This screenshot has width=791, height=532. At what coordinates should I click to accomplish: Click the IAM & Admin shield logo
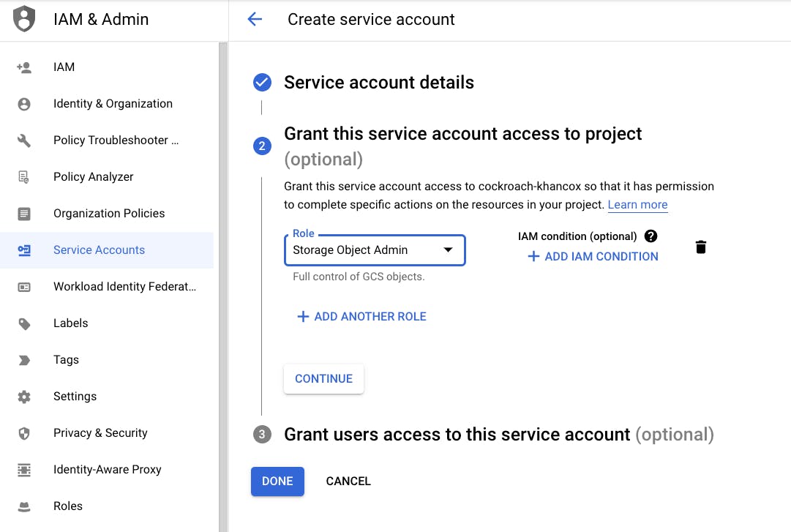click(24, 19)
